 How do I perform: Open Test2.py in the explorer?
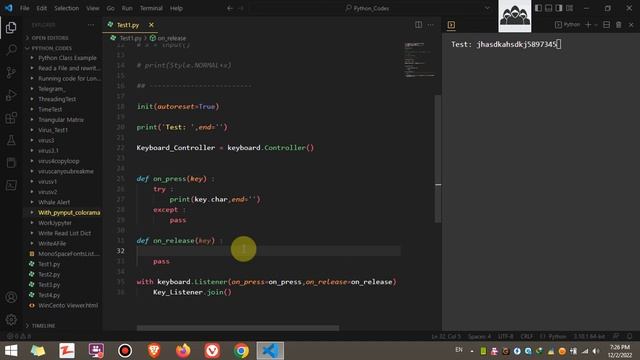[49, 274]
